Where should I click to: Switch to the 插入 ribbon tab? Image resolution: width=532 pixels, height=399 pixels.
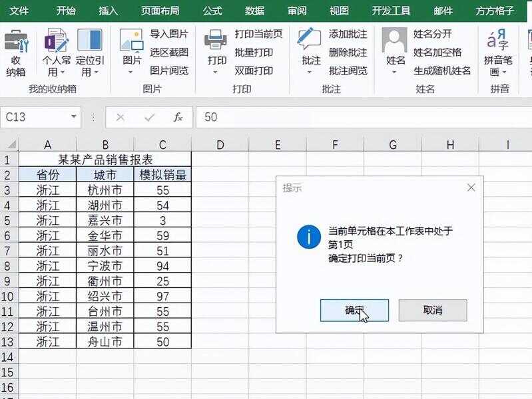[x=109, y=11]
